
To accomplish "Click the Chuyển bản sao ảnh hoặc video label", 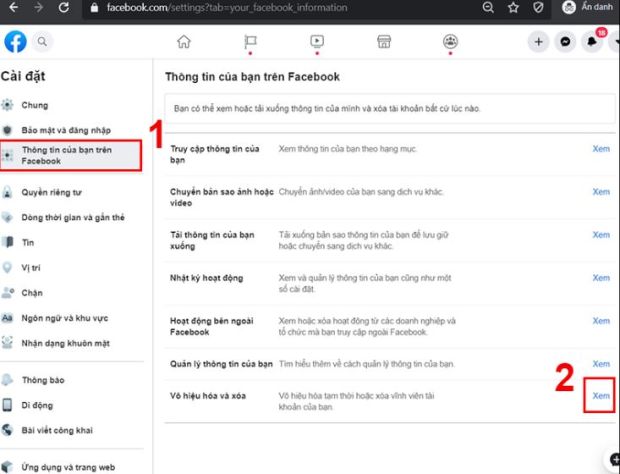I will click(222, 197).
